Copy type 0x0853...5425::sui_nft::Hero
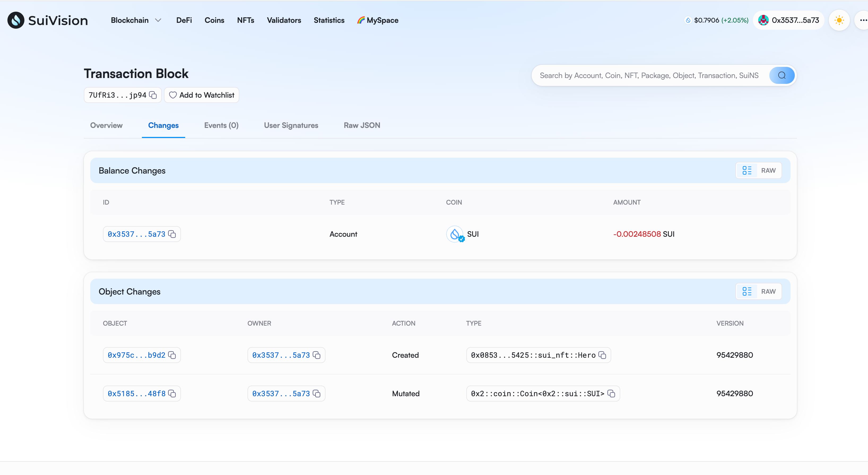 click(x=602, y=355)
